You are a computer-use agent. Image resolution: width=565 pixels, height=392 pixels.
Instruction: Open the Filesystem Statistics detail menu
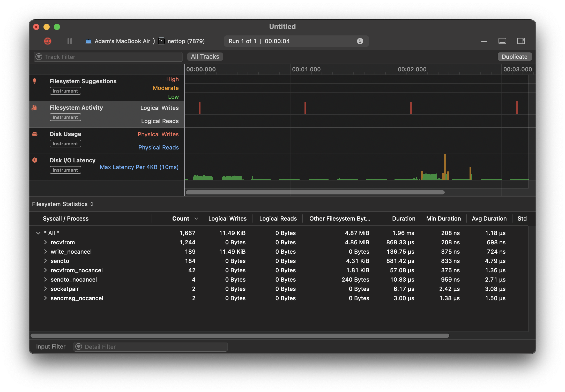(x=63, y=204)
